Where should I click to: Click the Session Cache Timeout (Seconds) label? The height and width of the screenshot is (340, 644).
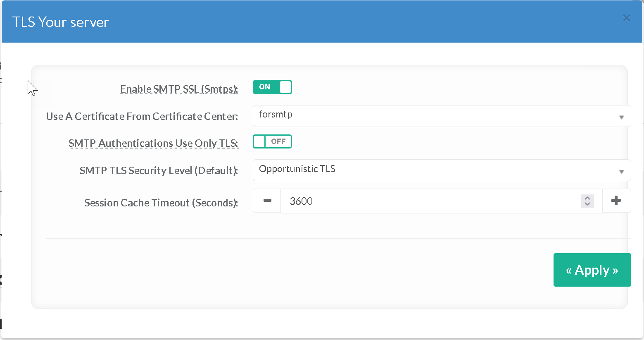pos(161,203)
